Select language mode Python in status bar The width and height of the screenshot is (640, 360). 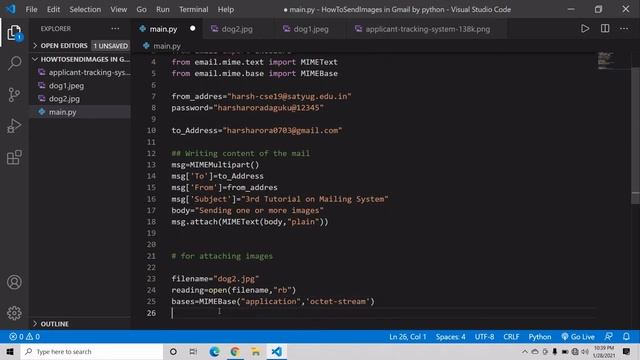[540, 337]
